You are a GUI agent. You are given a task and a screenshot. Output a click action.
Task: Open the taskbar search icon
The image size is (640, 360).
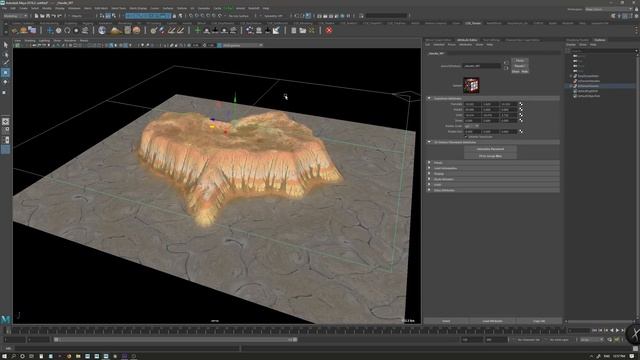(13, 356)
